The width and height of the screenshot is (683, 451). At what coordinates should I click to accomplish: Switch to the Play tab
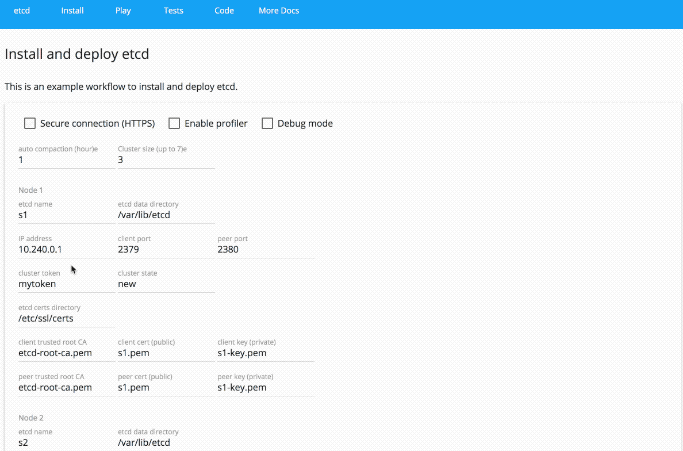tap(123, 11)
